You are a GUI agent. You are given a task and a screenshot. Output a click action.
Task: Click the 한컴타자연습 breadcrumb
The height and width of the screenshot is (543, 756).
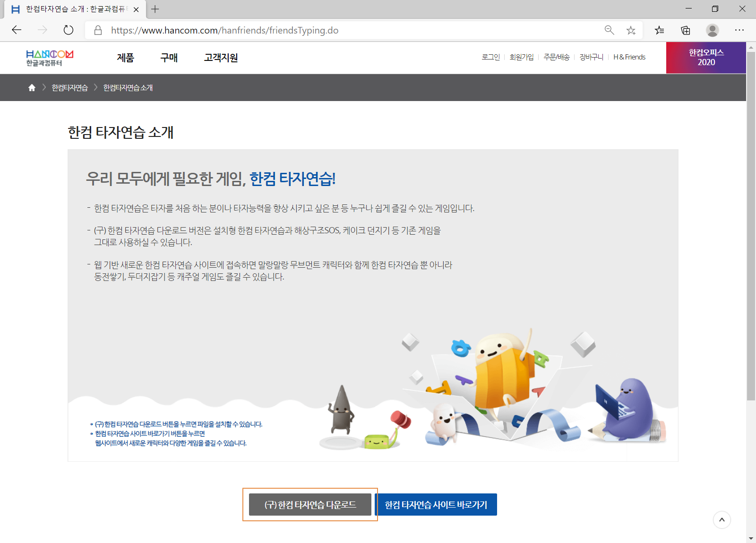[70, 88]
